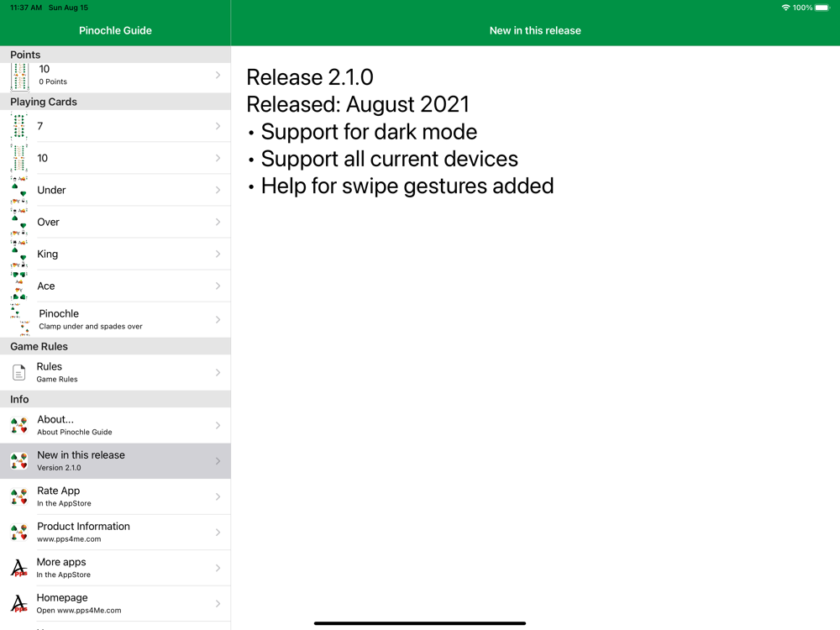
Task: Tap the Support for dark mode bullet
Action: (362, 132)
